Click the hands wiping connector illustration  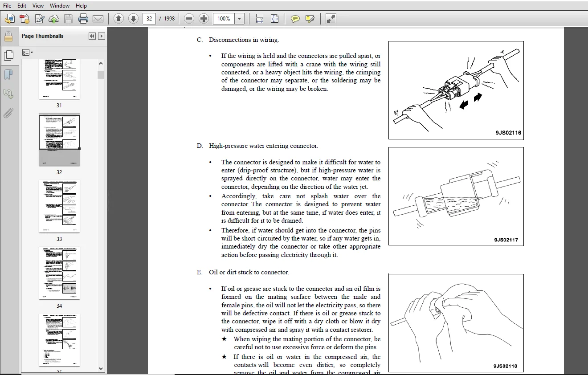pyautogui.click(x=456, y=323)
